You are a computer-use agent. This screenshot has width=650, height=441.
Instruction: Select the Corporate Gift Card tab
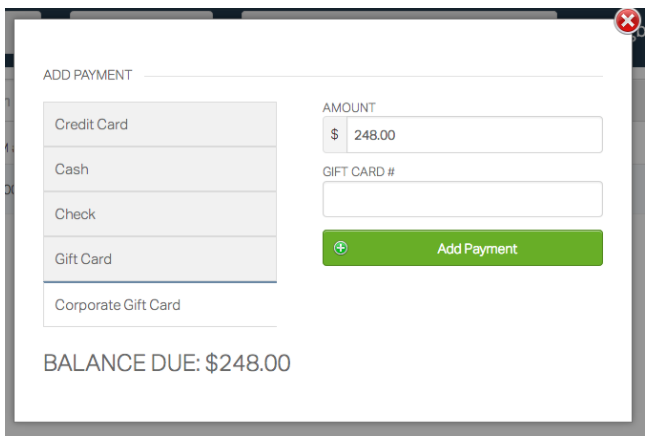[x=160, y=305]
